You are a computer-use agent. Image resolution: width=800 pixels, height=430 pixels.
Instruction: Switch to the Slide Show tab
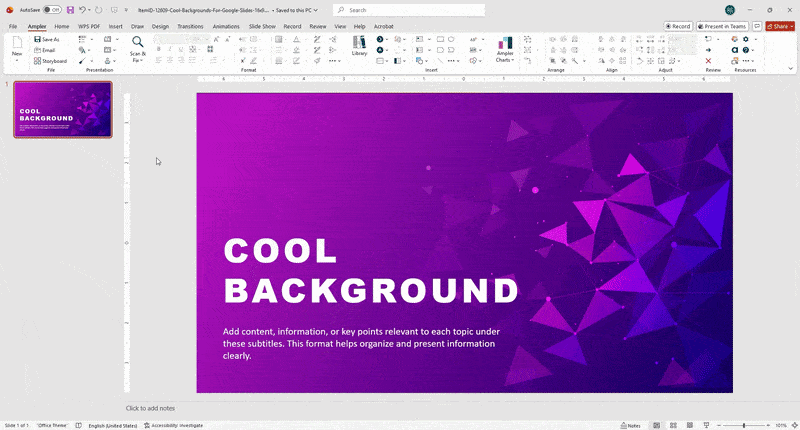pos(262,27)
